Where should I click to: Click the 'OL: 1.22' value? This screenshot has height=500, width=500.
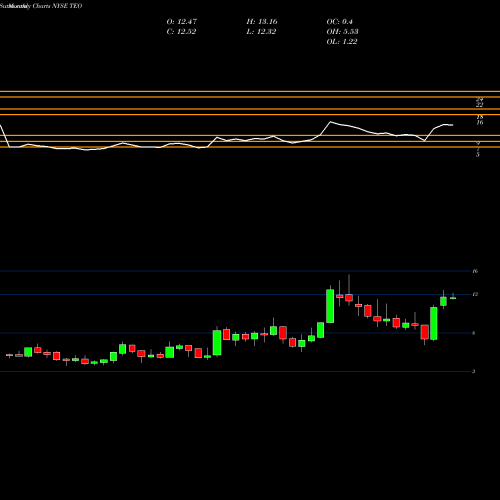click(x=342, y=42)
